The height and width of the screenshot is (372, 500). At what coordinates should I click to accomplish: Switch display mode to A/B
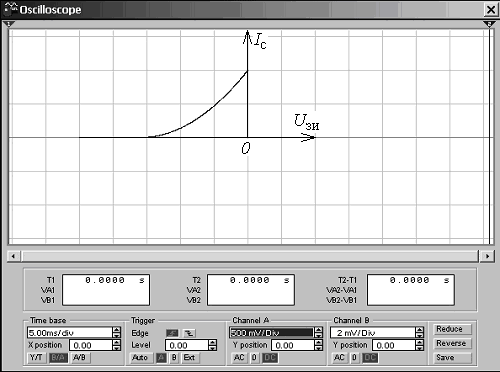(x=80, y=358)
